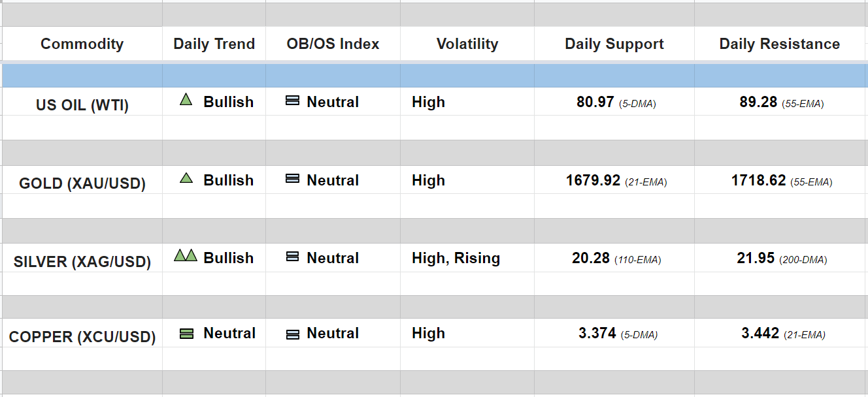Click COPPER resistance value 3.442
This screenshot has width=868, height=397.
pyautogui.click(x=759, y=334)
